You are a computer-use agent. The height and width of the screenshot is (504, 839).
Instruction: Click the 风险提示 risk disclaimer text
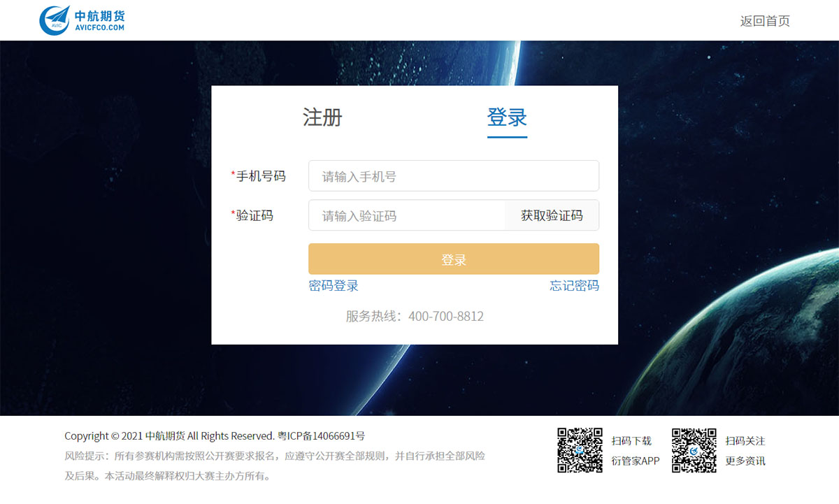[x=275, y=466]
